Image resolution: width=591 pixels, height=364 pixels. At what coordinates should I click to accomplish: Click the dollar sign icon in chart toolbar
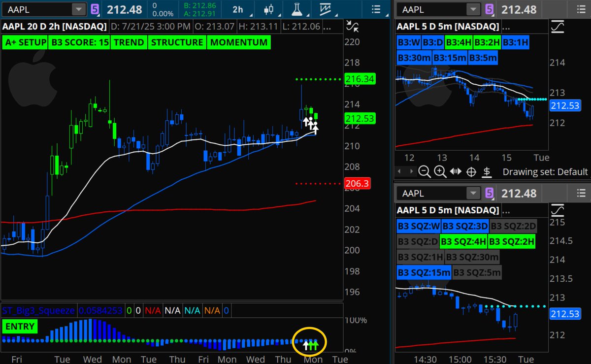[487, 172]
